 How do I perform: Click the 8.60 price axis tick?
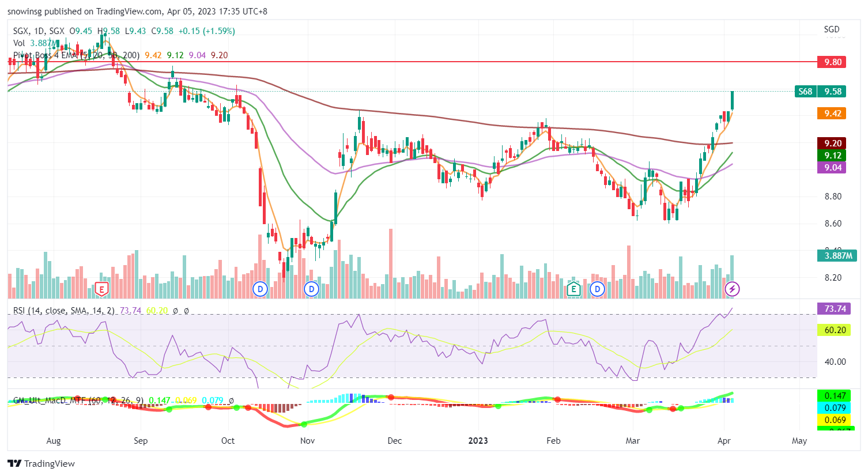click(833, 223)
